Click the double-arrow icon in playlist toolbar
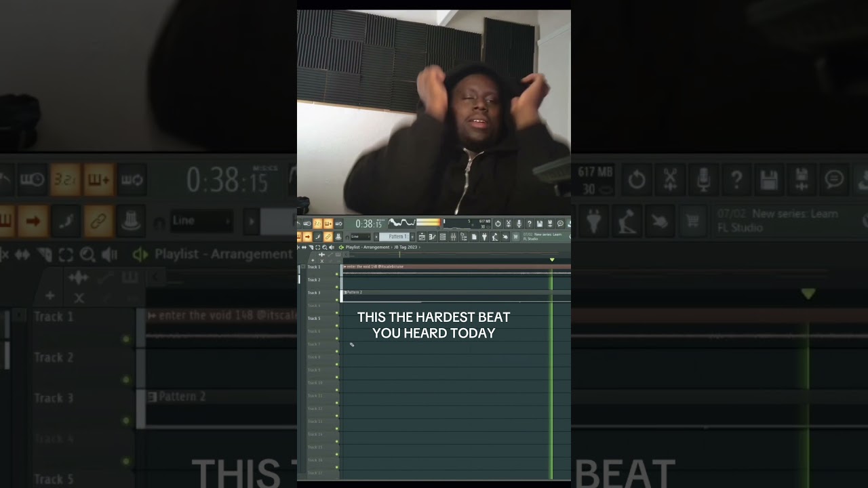Image resolution: width=868 pixels, height=488 pixels. pyautogui.click(x=304, y=247)
